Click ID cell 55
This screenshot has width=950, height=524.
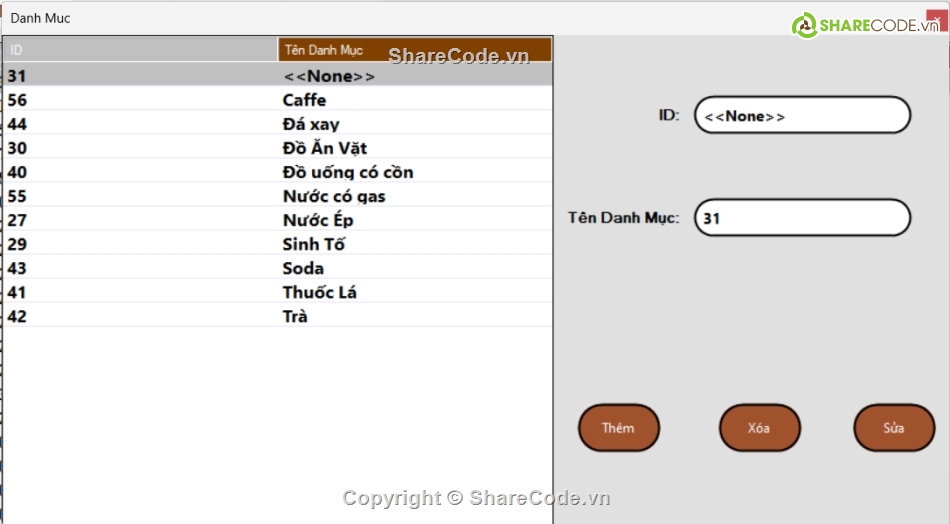[140, 196]
